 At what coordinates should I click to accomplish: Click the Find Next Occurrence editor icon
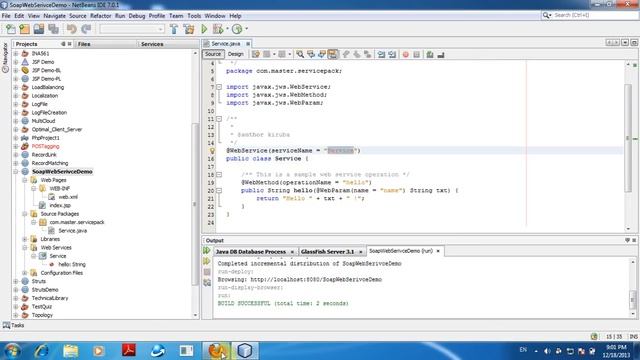point(322,54)
